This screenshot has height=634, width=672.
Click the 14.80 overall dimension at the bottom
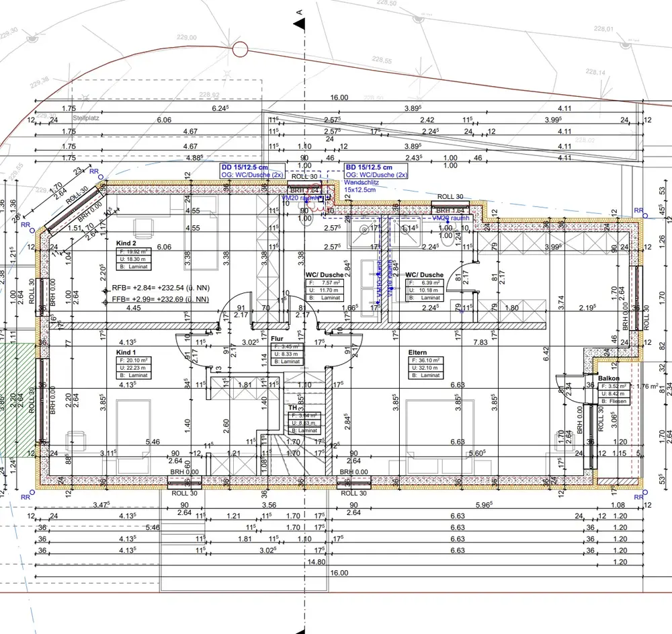316,562
